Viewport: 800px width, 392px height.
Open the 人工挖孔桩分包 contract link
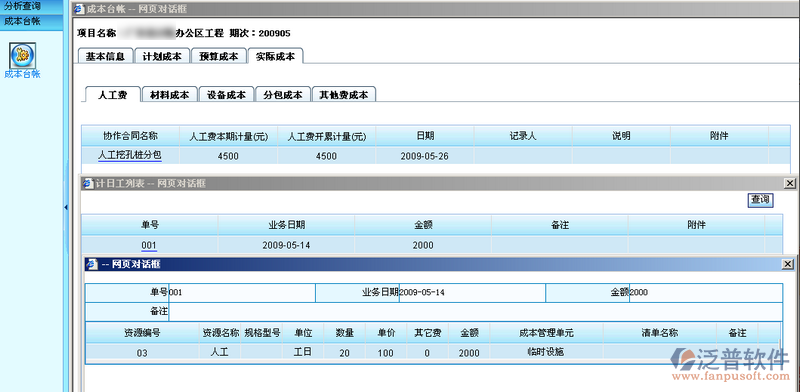tap(130, 155)
